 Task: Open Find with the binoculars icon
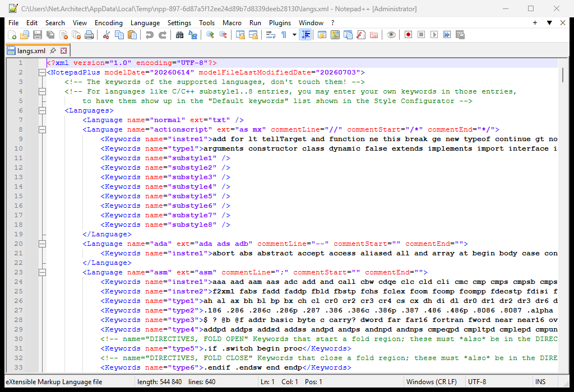(x=179, y=35)
